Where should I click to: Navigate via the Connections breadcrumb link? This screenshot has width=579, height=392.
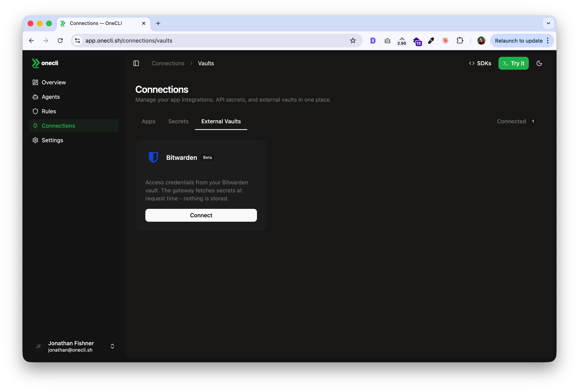(x=168, y=63)
